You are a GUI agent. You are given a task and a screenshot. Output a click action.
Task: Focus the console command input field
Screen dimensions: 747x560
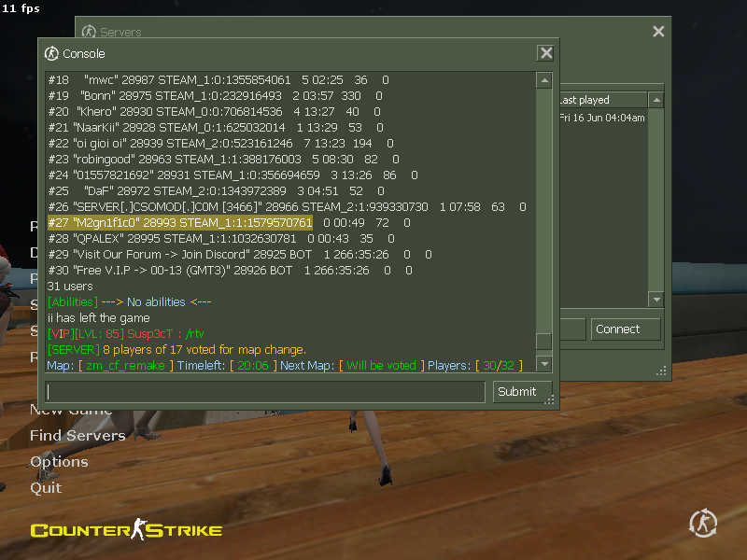265,392
